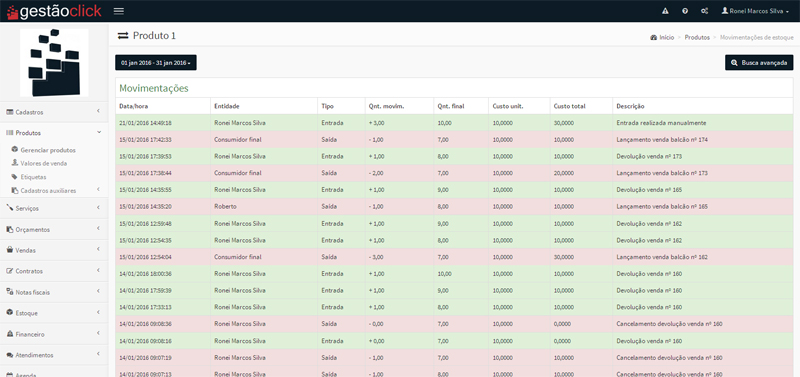800x377 pixels.
Task: Click the Contratos edit icon
Action: (10, 271)
